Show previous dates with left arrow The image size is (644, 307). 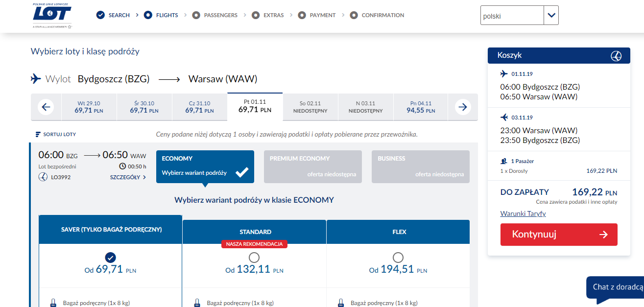click(46, 107)
